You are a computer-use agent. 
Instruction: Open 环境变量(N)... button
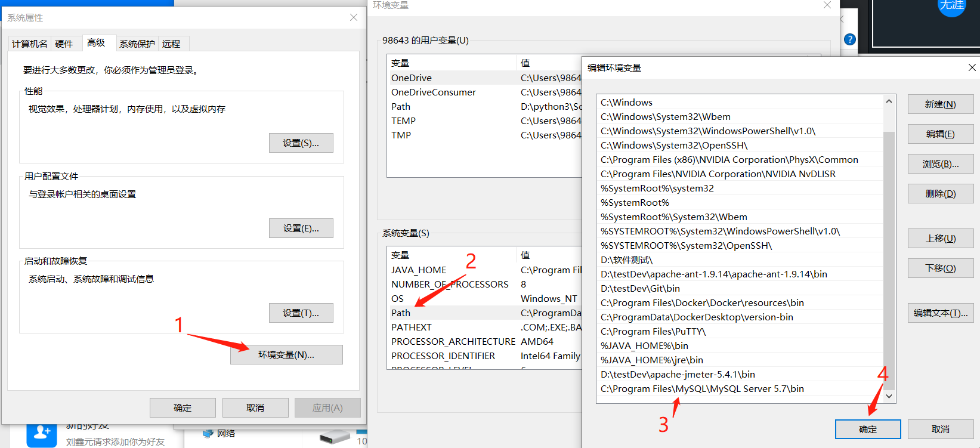coord(286,354)
